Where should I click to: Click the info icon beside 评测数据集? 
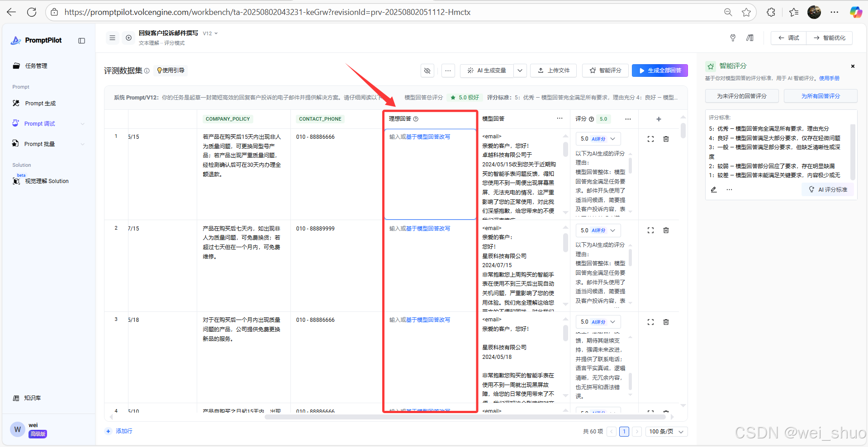click(147, 71)
